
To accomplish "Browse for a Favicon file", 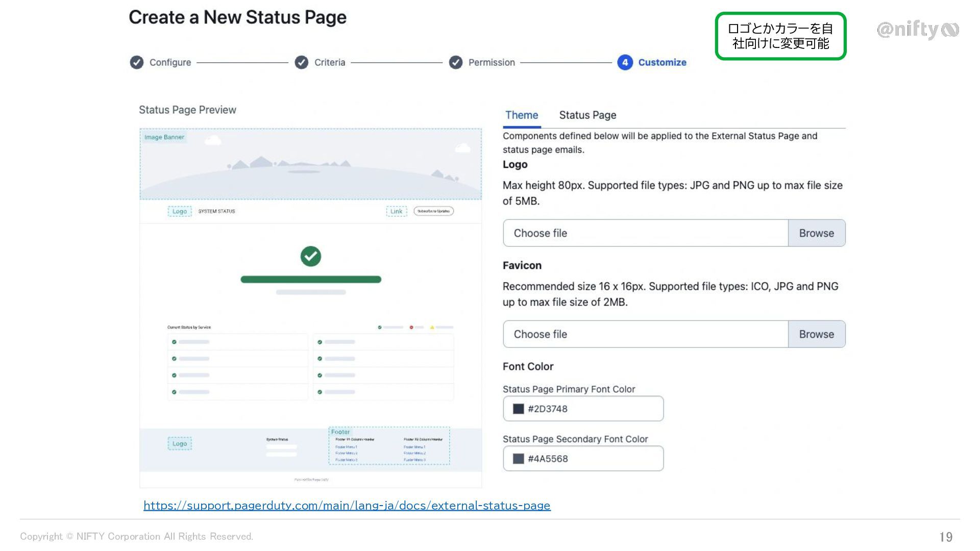I will click(x=816, y=334).
